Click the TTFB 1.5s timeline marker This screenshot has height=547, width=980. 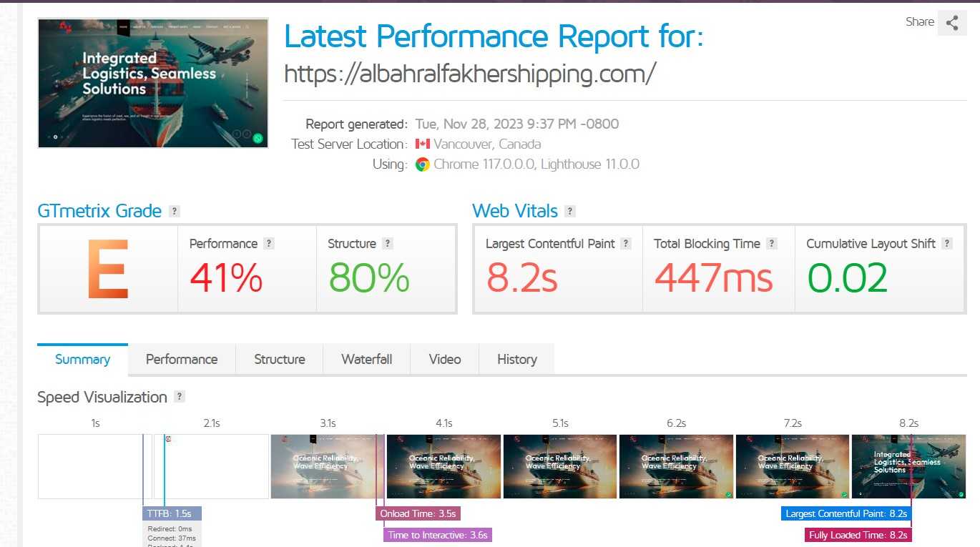(x=172, y=513)
